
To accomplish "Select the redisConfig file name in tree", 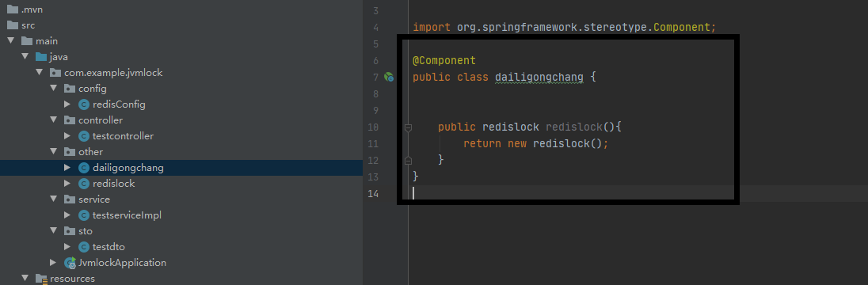I will (x=119, y=104).
